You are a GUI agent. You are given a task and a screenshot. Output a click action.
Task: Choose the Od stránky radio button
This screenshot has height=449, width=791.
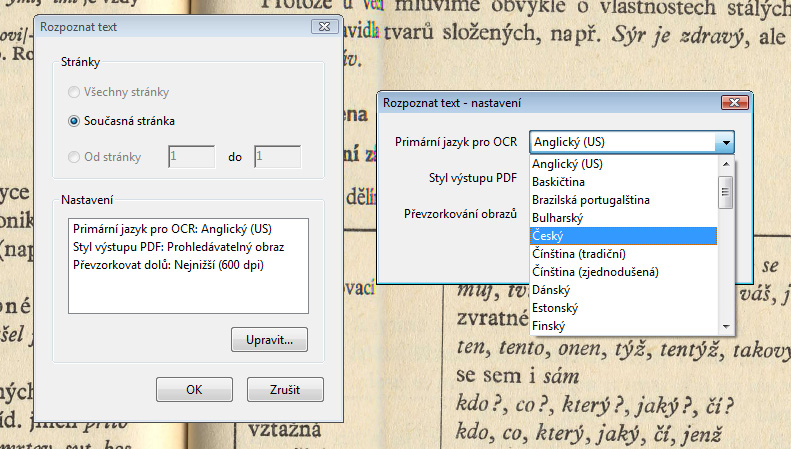74,157
